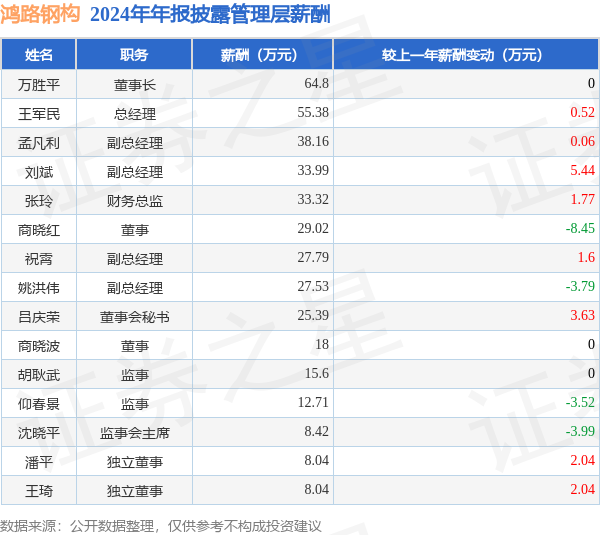
Task: Click the salary value 12.71
Action: coord(313,403)
